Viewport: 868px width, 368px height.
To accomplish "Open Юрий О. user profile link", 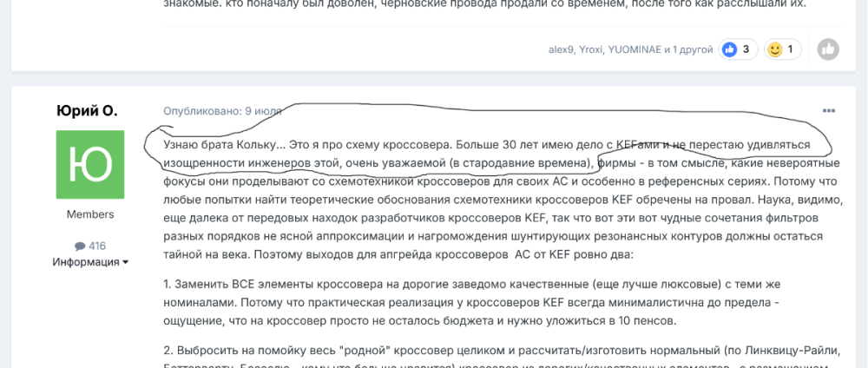I will 87,111.
